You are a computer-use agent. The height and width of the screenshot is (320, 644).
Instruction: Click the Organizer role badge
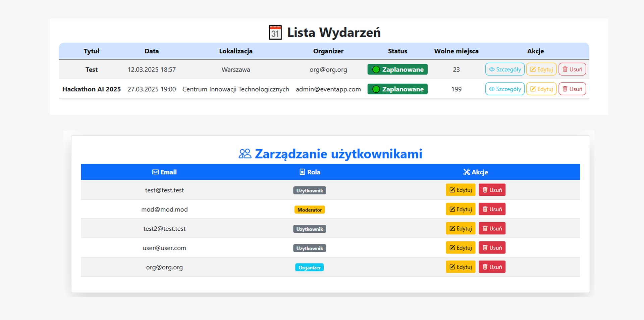coord(310,268)
